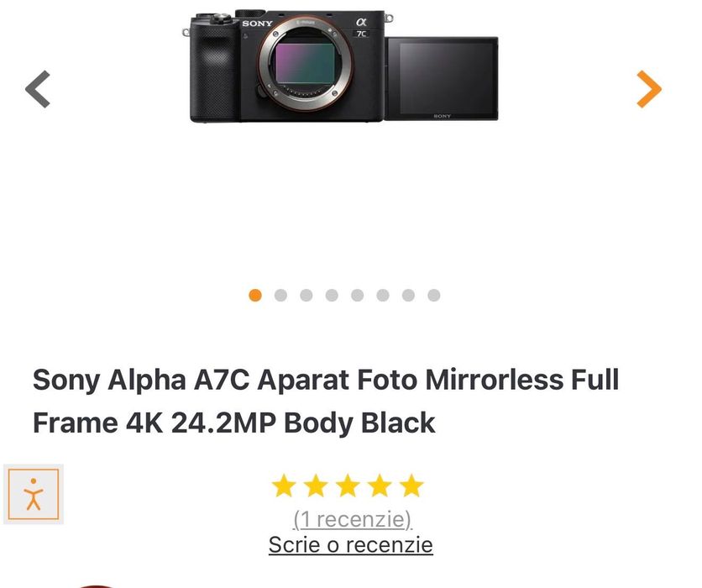The width and height of the screenshot is (702, 588).
Task: Click the fifth rating star
Action: point(411,486)
